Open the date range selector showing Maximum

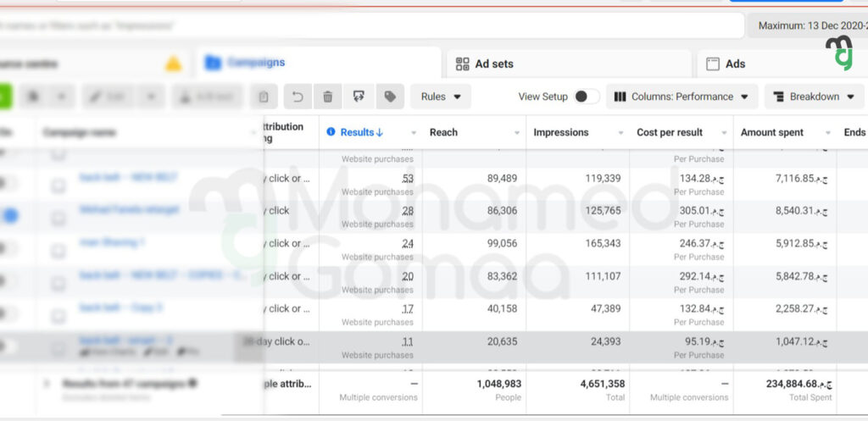(x=810, y=25)
